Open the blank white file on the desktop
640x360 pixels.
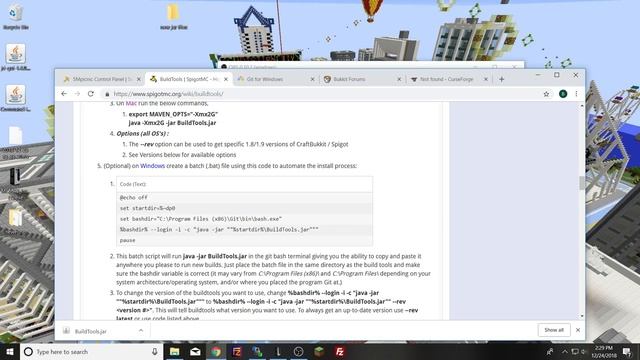(16, 136)
